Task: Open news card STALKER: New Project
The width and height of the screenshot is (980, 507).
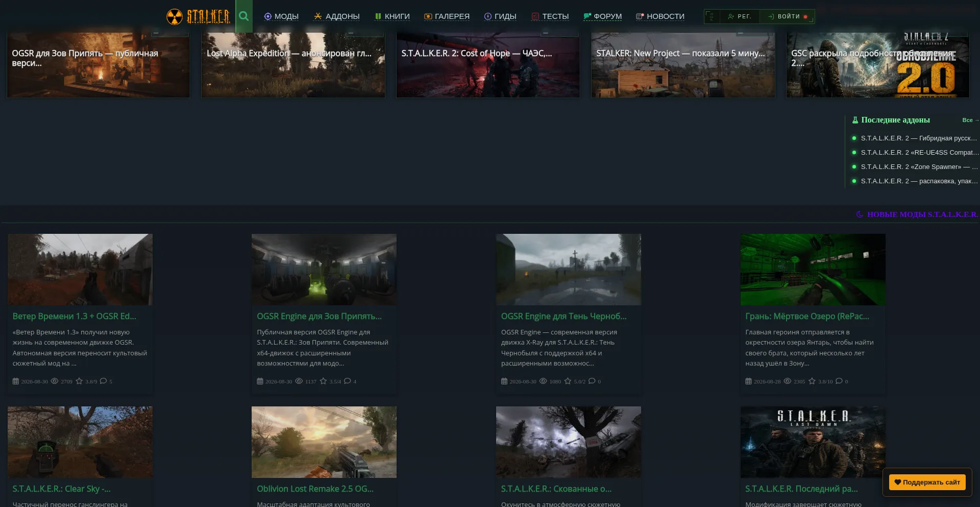Action: coord(683,65)
